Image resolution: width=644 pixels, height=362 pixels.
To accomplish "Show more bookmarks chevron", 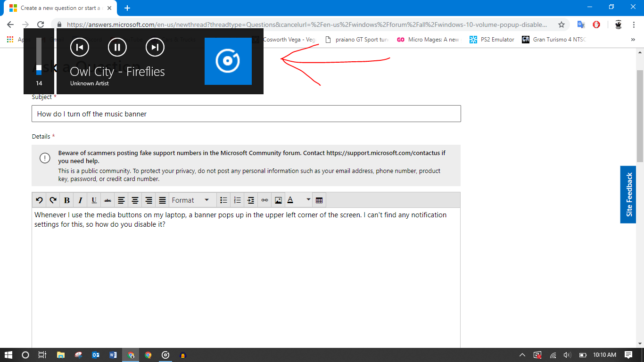I will [x=633, y=40].
